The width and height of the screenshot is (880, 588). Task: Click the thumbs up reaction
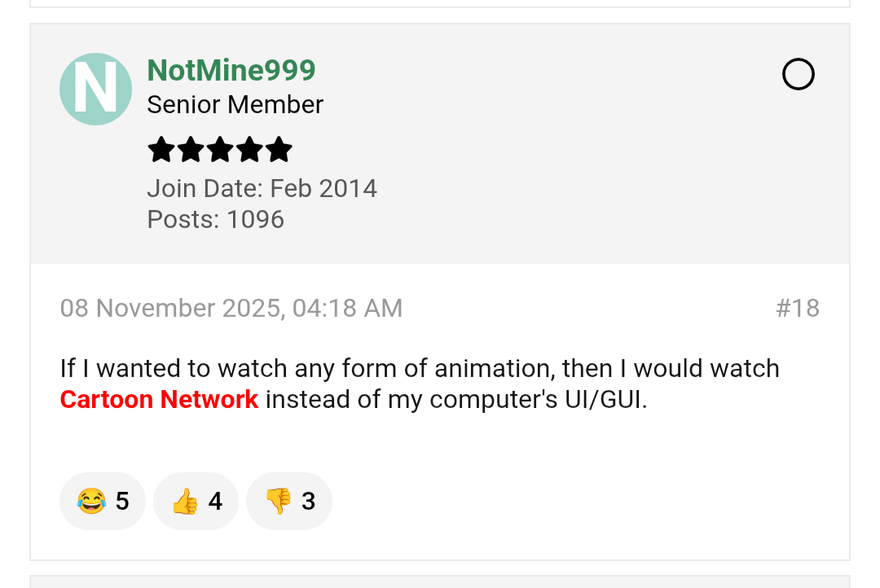click(x=185, y=501)
